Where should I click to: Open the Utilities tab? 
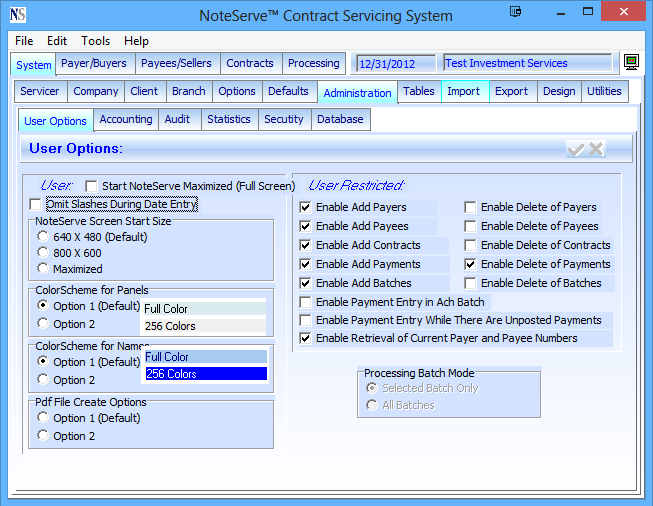[604, 91]
